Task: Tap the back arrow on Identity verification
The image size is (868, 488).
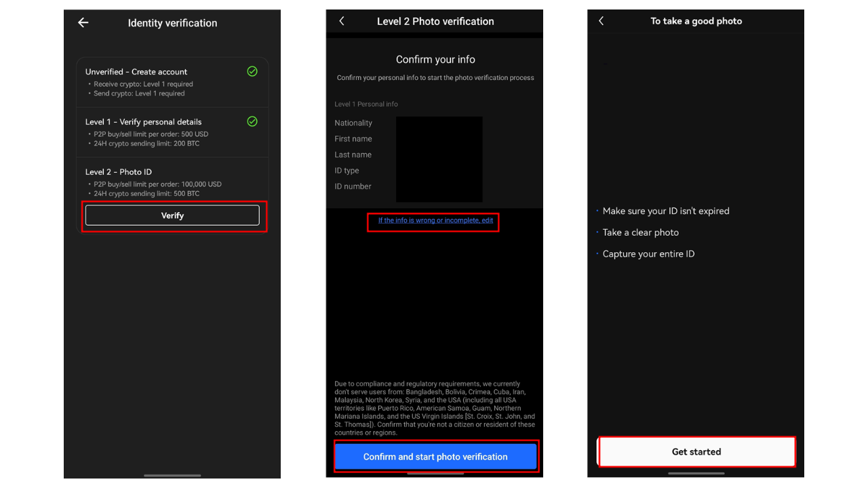Action: (83, 23)
